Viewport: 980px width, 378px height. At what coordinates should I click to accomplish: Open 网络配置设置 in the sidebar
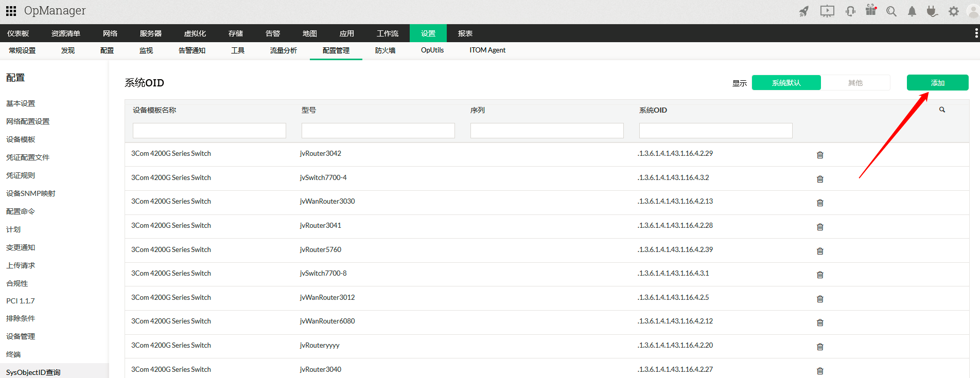(x=28, y=121)
